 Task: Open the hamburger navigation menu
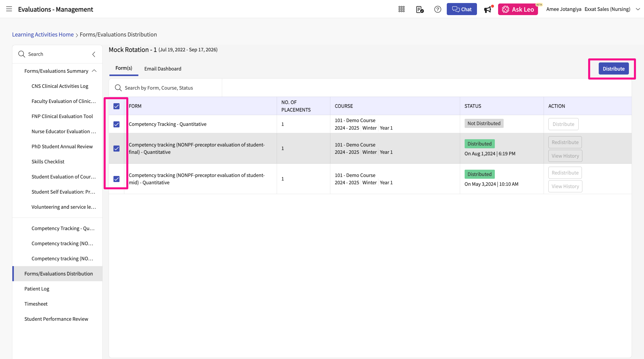9,9
